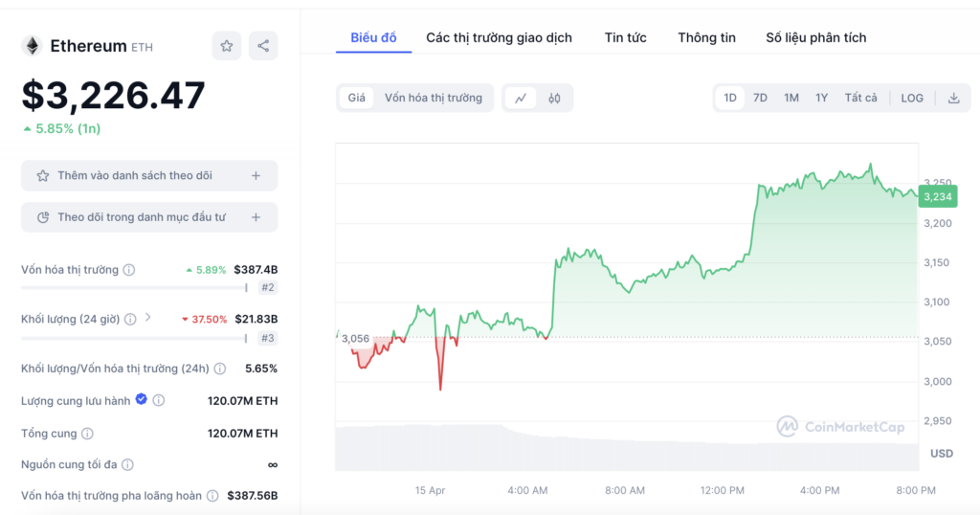Click the star favorite icon beside Ethereum
This screenshot has width=980, height=515.
tap(226, 46)
